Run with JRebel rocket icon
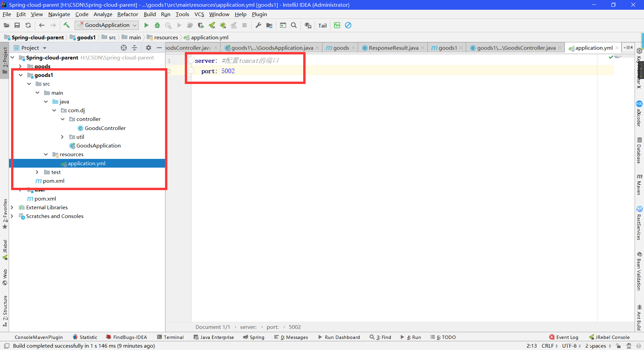 point(212,25)
